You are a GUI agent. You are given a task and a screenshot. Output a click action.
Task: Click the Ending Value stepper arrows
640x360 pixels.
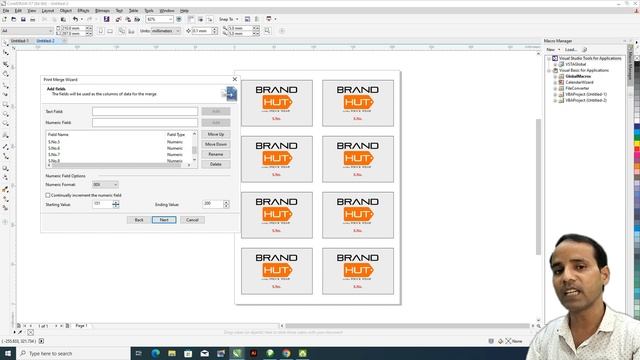point(226,204)
